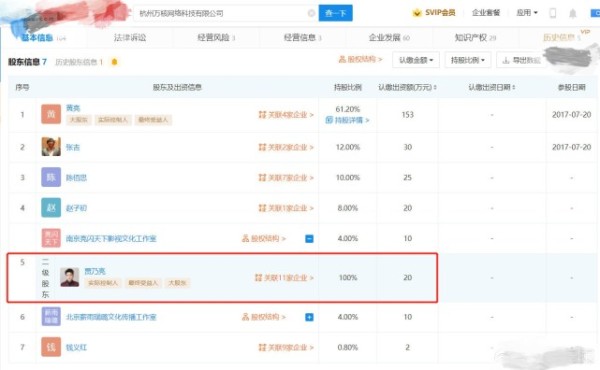Click the blue 查一下 search button
600x370 pixels.
click(335, 13)
